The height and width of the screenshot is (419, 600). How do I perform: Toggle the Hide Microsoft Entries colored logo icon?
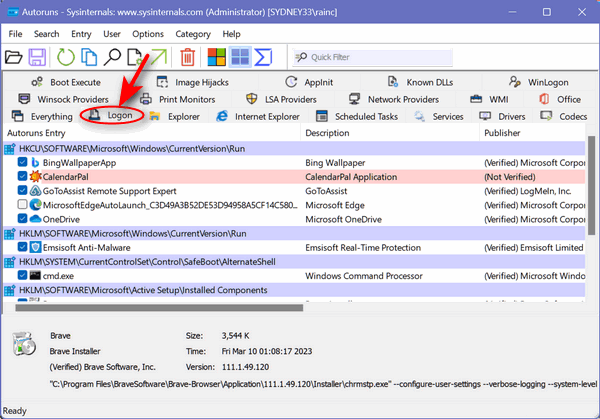(216, 57)
